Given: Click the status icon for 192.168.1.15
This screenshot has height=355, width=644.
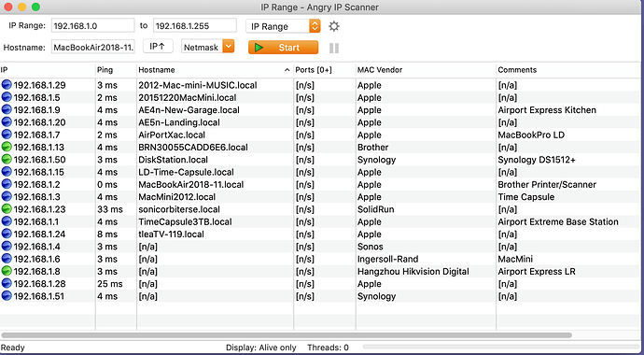Looking at the screenshot, I should pos(7,172).
